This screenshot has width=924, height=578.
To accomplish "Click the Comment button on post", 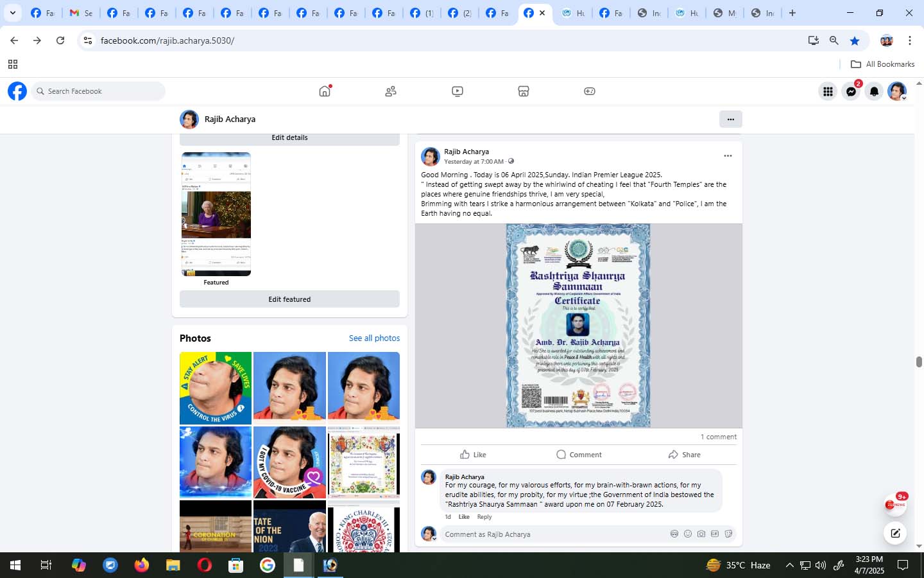I will click(579, 455).
